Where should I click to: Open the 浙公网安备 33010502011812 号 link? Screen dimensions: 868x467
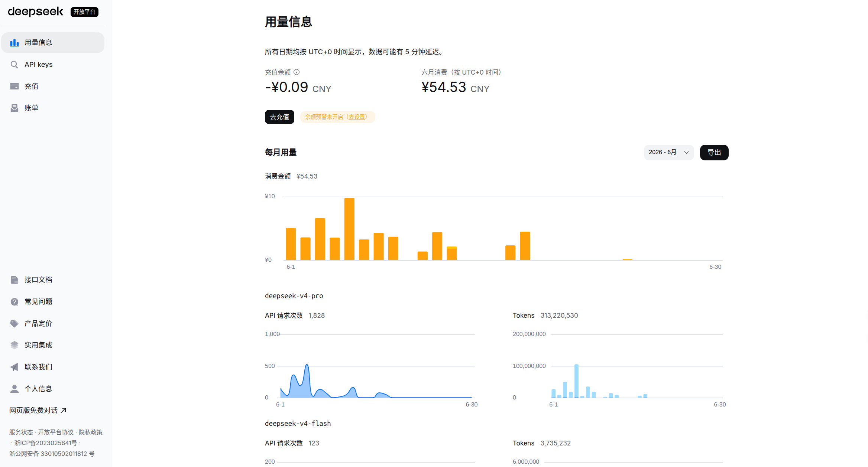click(x=52, y=454)
